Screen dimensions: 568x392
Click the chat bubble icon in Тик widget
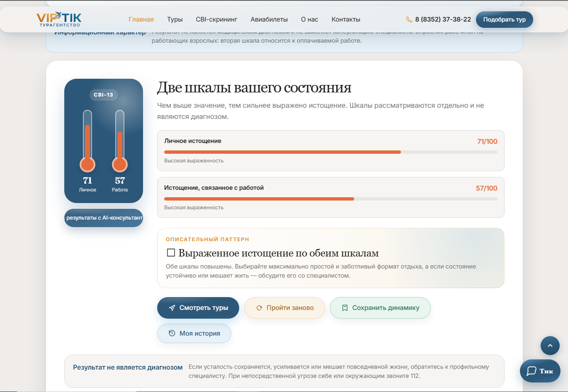[532, 371]
